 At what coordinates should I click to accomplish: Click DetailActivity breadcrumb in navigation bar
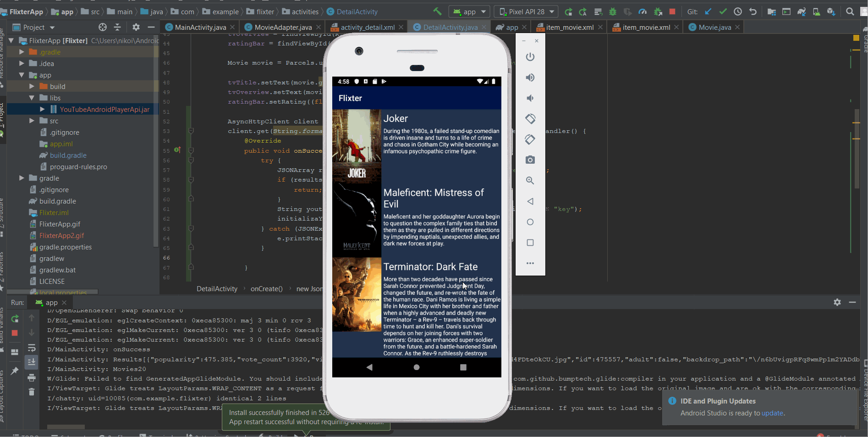(352, 12)
